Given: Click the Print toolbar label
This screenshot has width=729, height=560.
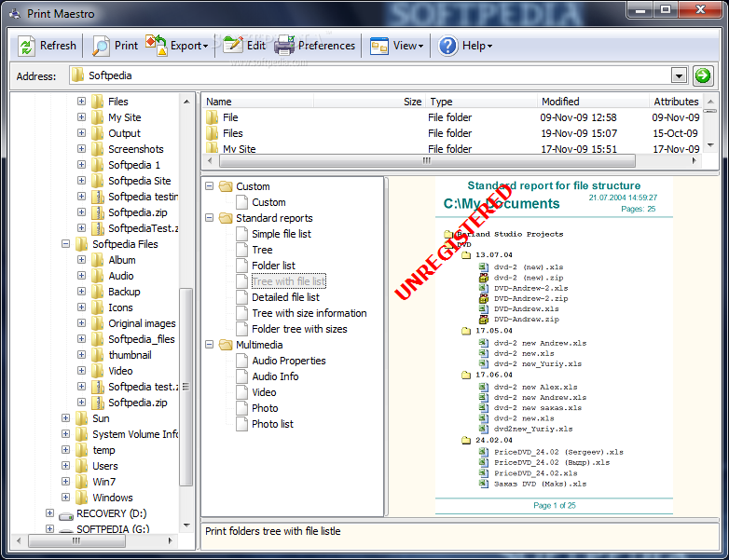Looking at the screenshot, I should pyautogui.click(x=126, y=46).
